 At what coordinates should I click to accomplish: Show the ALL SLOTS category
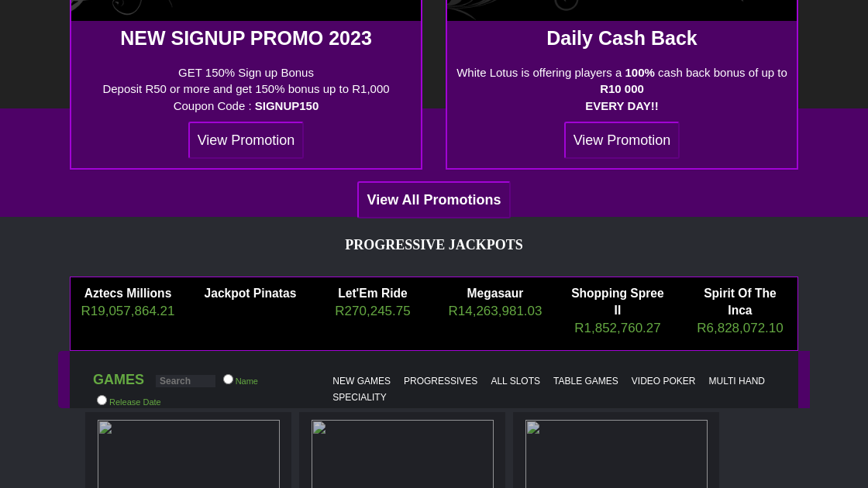(515, 381)
